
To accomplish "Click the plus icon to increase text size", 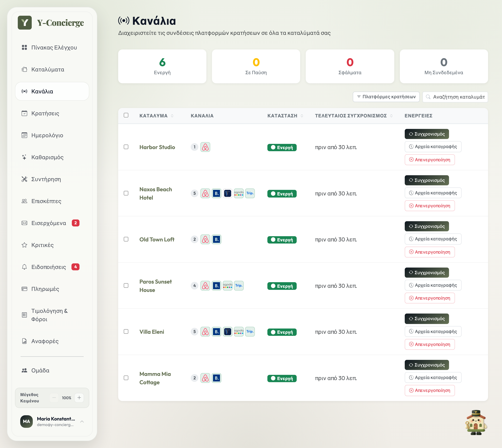I will [x=79, y=397].
